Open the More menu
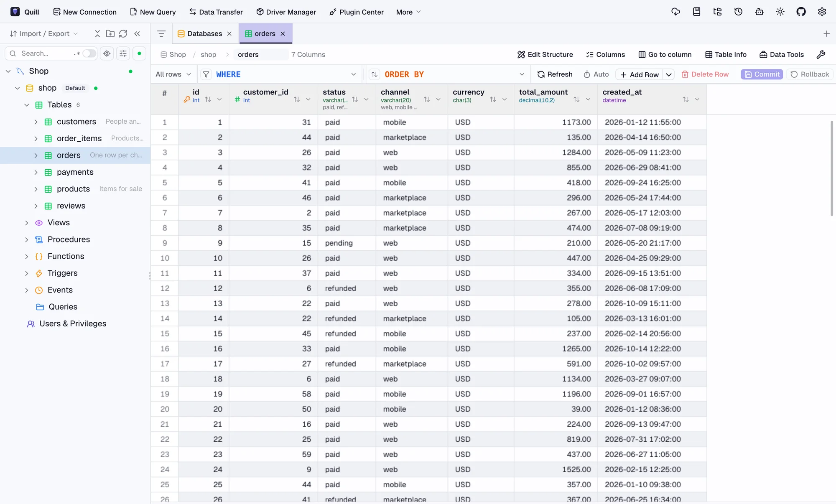Screen dimensions: 836x504 (408, 12)
